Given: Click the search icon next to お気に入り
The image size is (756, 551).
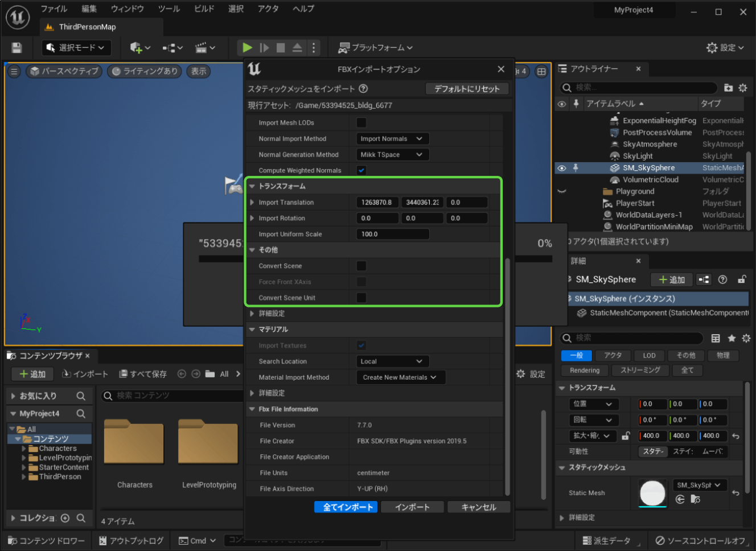Looking at the screenshot, I should pyautogui.click(x=81, y=396).
